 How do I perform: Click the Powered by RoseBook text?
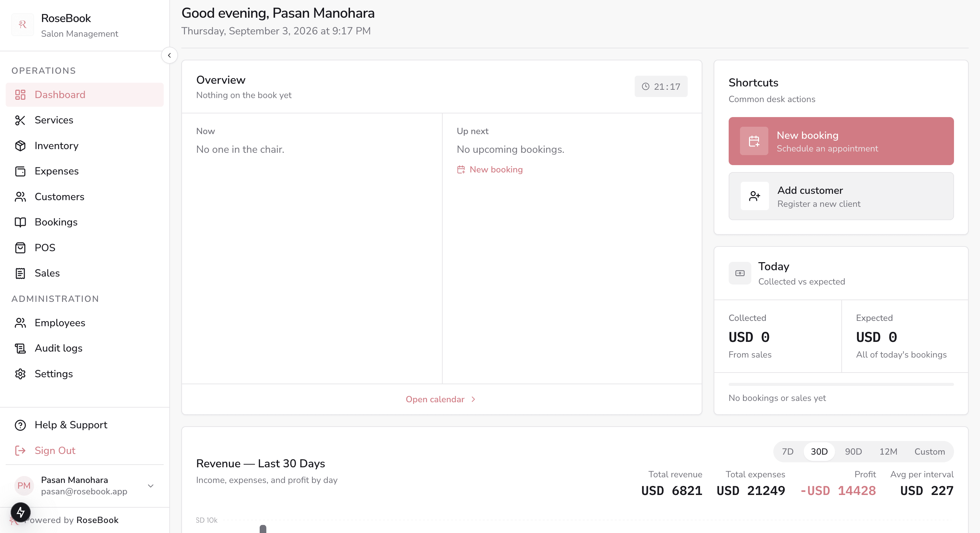pos(71,520)
